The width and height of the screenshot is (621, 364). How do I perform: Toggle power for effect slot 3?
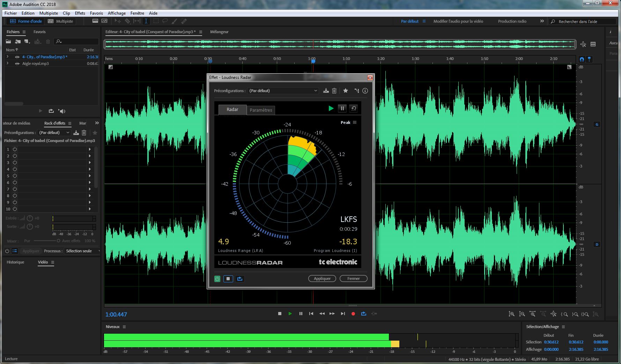tap(15, 162)
